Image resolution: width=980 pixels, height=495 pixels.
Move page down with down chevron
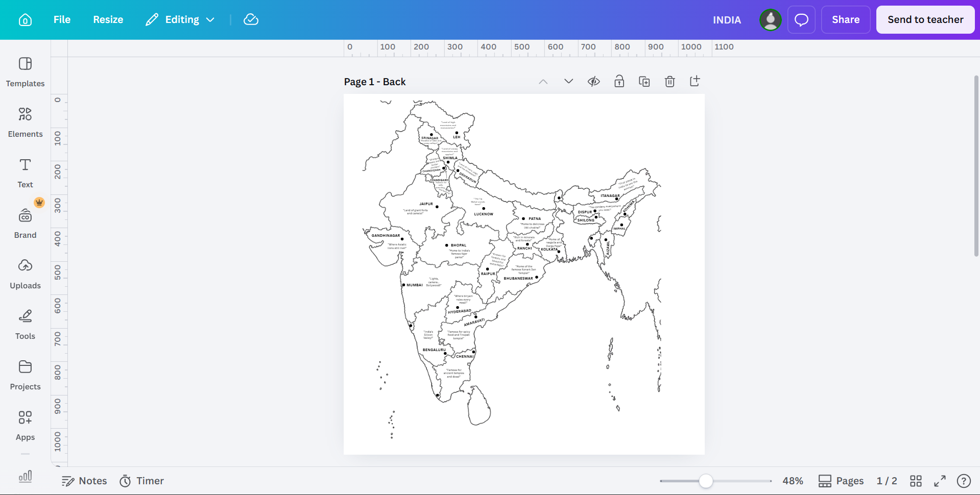(568, 82)
